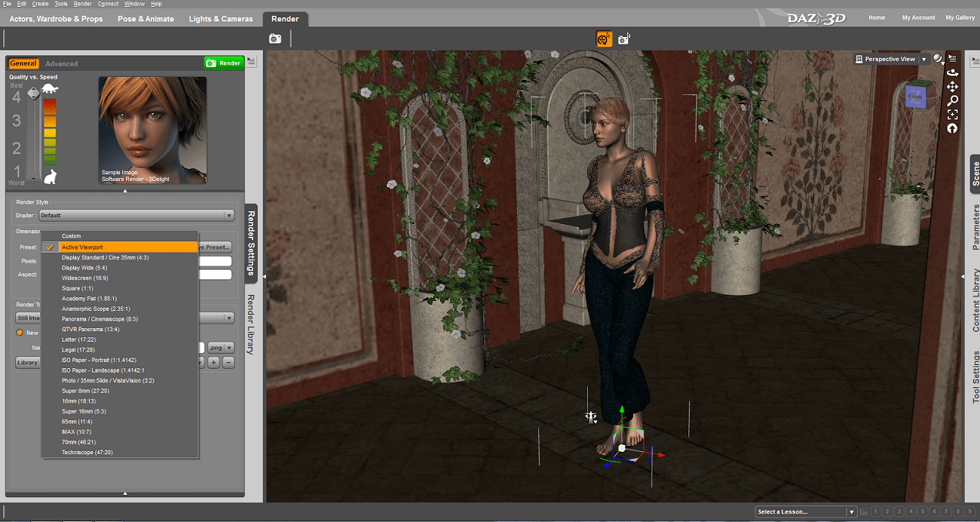
Task: Click the turtle best-quality icon
Action: (51, 89)
